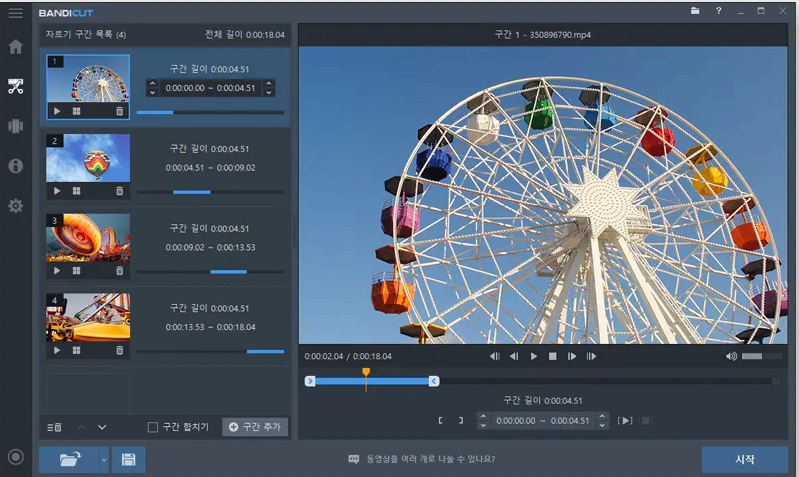The image size is (799, 477).
Task: Open the Information sidebar icon
Action: coord(15,166)
